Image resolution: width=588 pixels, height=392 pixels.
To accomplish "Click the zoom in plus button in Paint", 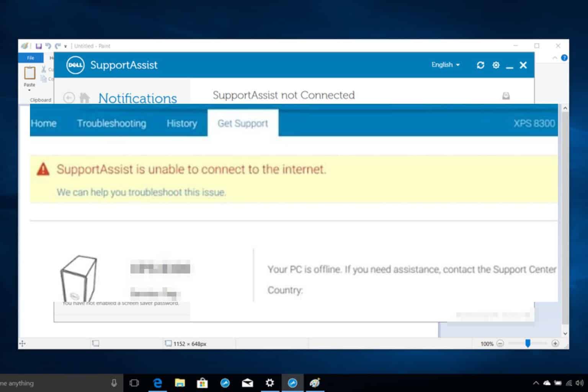I will (555, 343).
